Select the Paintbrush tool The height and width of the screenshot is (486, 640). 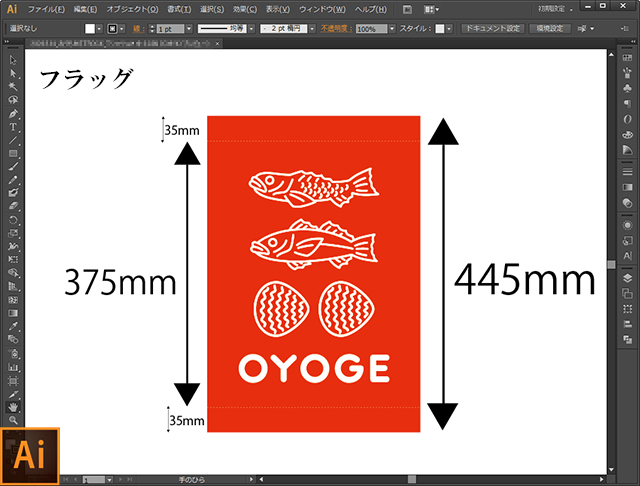[x=13, y=166]
